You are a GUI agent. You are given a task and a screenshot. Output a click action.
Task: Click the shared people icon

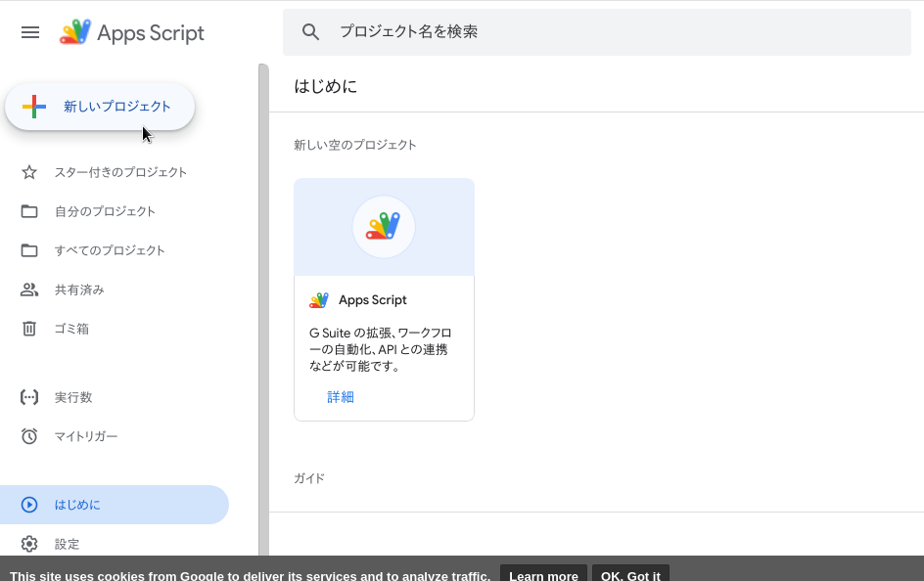[x=29, y=290]
